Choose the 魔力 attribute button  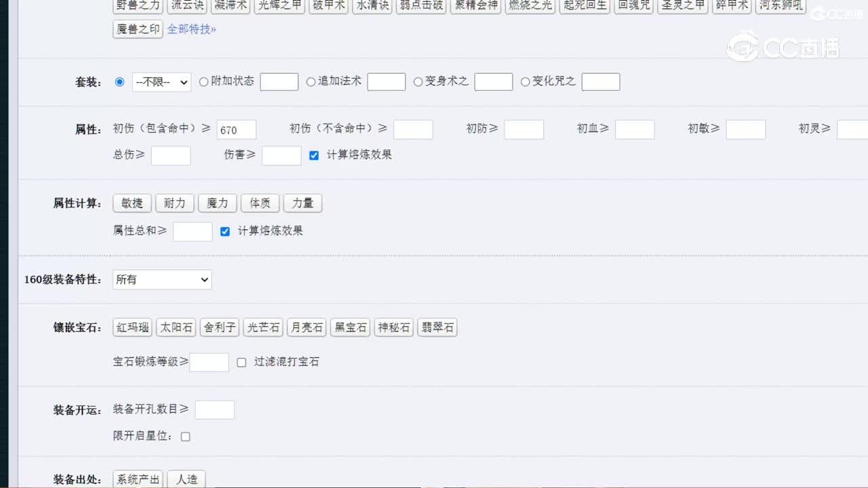tap(218, 203)
